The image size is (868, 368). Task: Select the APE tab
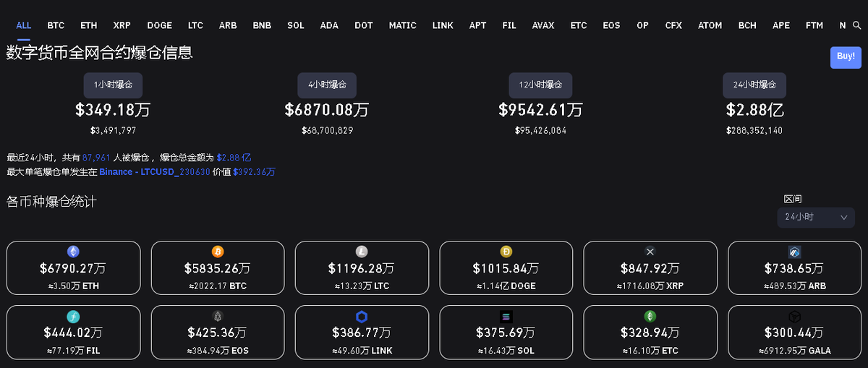781,25
